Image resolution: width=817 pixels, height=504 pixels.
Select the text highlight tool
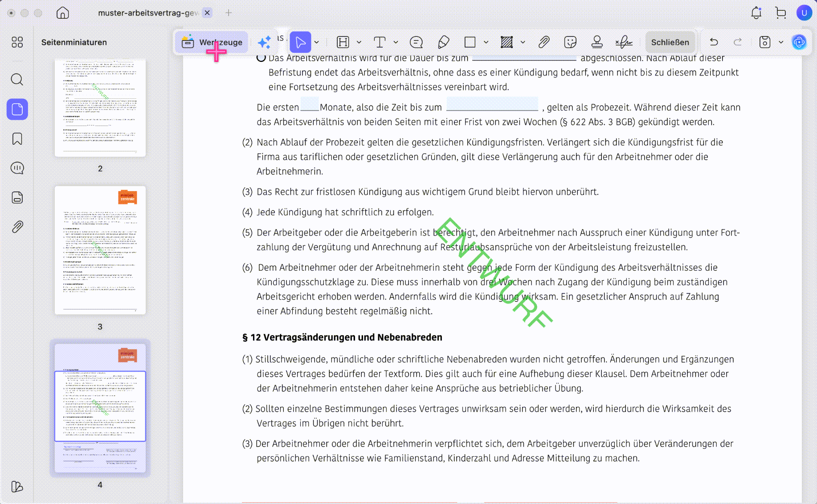343,42
